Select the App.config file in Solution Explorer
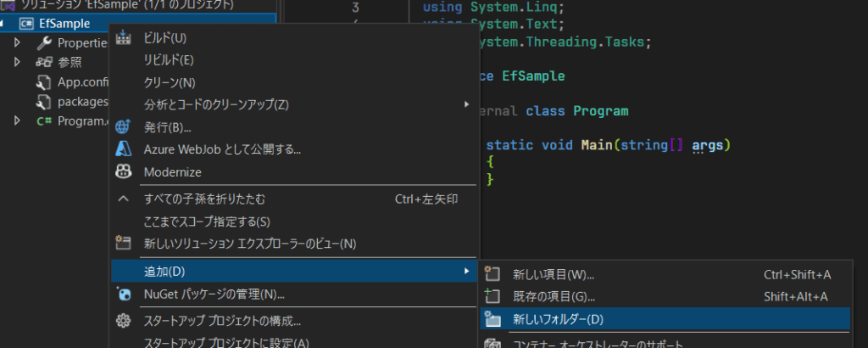Screen dimensions: 868x348 79,82
